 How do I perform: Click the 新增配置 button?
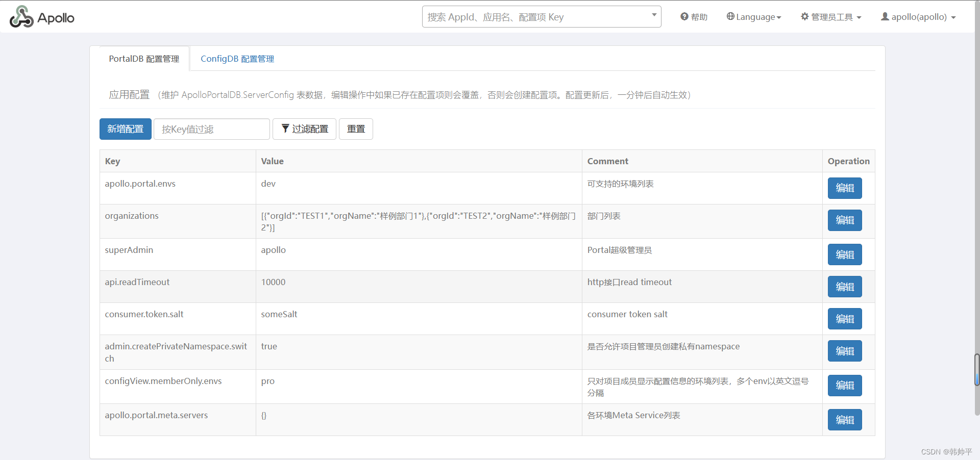click(125, 129)
